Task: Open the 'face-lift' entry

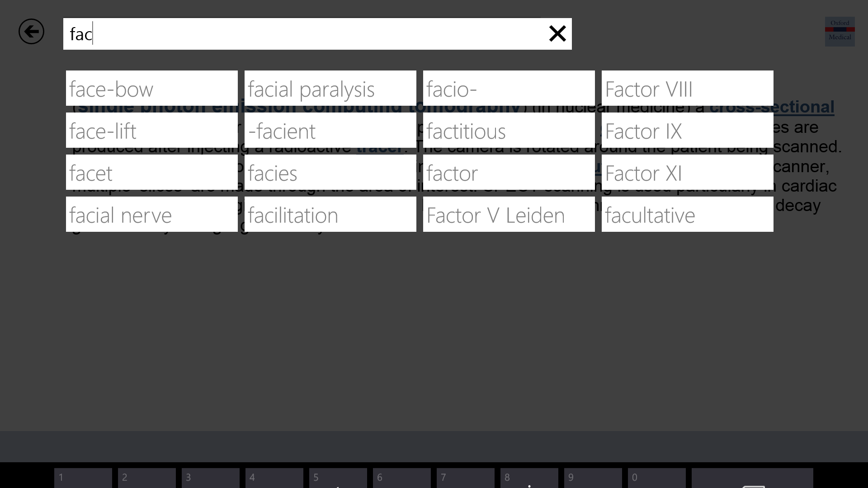Action: pyautogui.click(x=151, y=131)
